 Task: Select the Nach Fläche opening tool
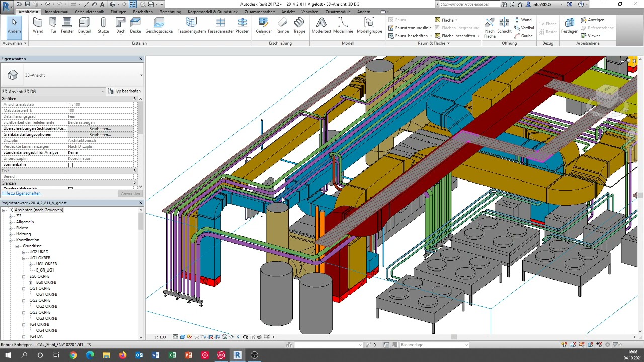click(x=490, y=28)
